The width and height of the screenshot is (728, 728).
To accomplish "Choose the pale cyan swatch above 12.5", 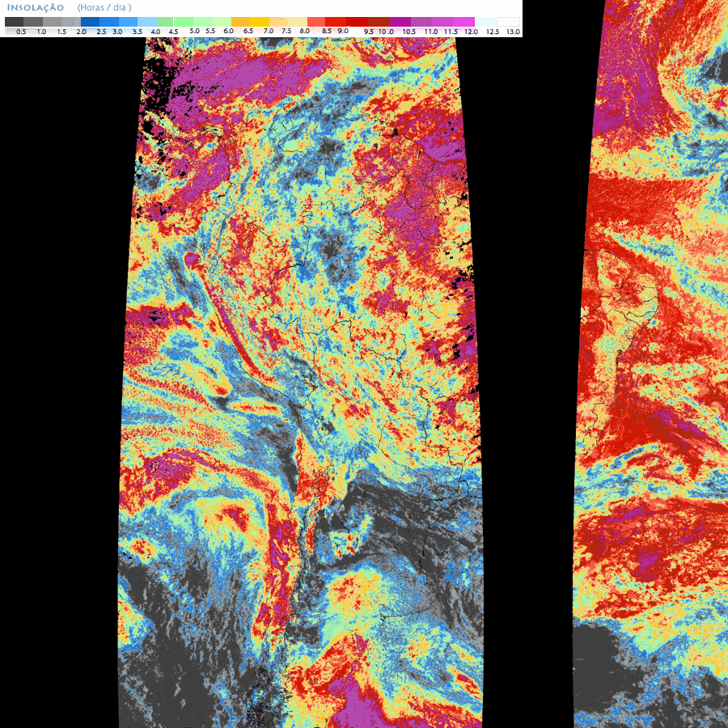I will (x=485, y=22).
